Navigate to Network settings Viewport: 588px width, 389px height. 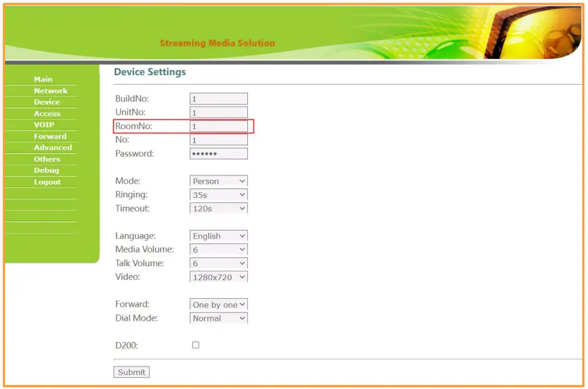51,90
